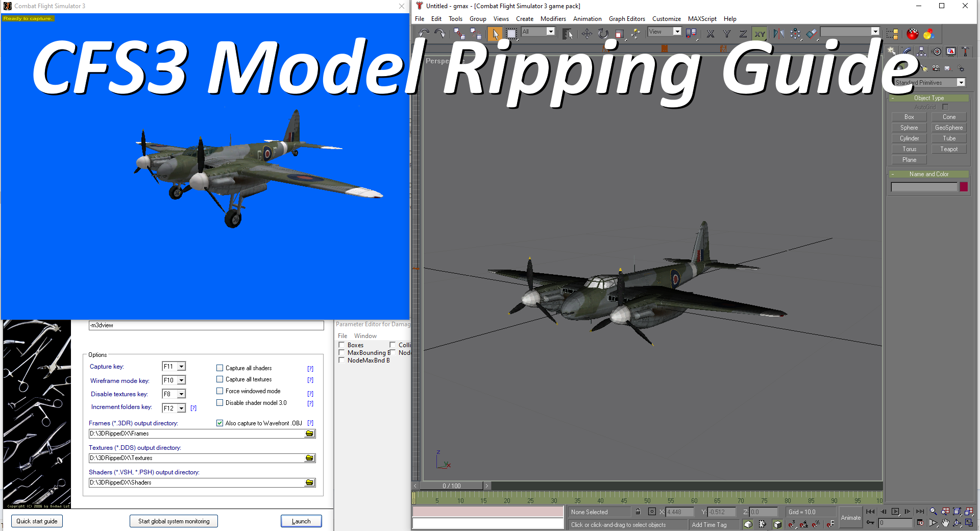Open Window menu in Parameter Editor
The width and height of the screenshot is (980, 531).
[x=365, y=336]
